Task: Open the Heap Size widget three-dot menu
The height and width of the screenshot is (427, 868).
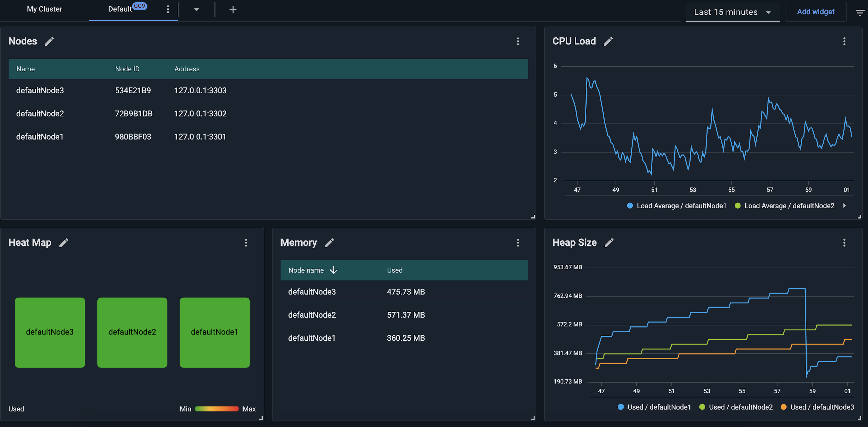Action: [844, 243]
